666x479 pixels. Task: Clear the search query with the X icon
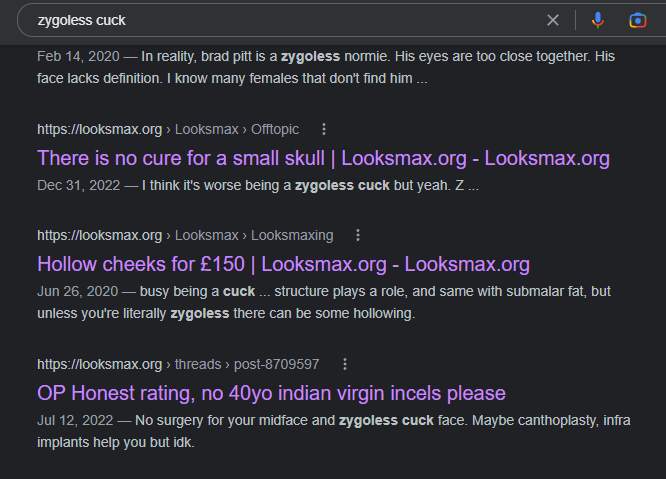tap(553, 20)
